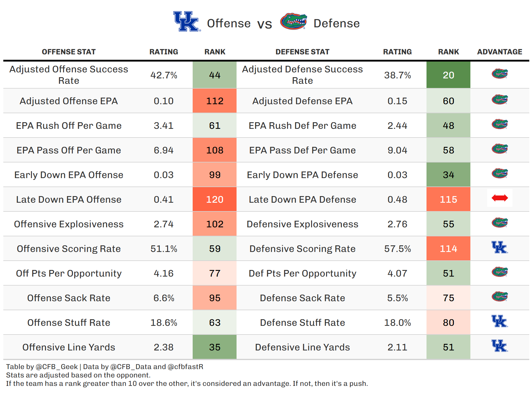Viewport: 532px width, 394px height.
Task: Click Kentucky advantage logo in Line Yards row
Action: click(500, 346)
